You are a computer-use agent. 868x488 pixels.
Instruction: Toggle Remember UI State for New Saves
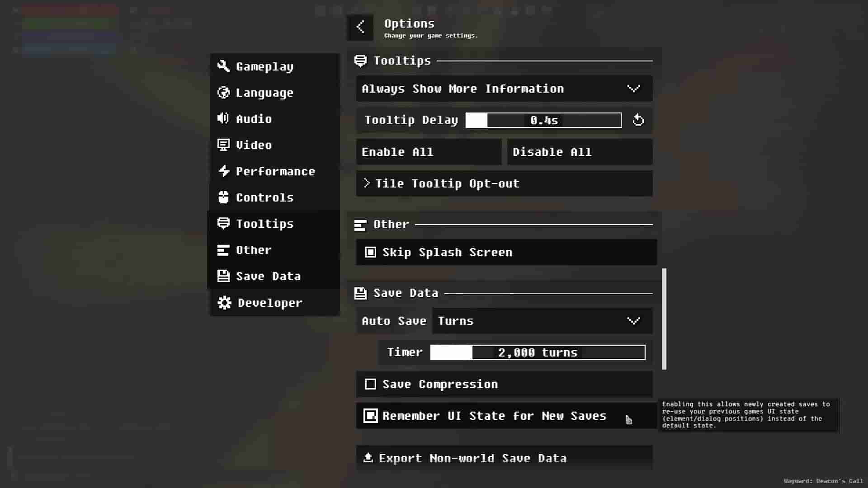pyautogui.click(x=371, y=416)
